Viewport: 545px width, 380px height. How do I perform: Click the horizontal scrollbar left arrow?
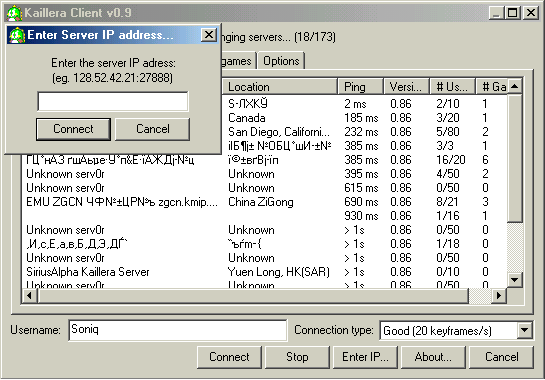30,296
